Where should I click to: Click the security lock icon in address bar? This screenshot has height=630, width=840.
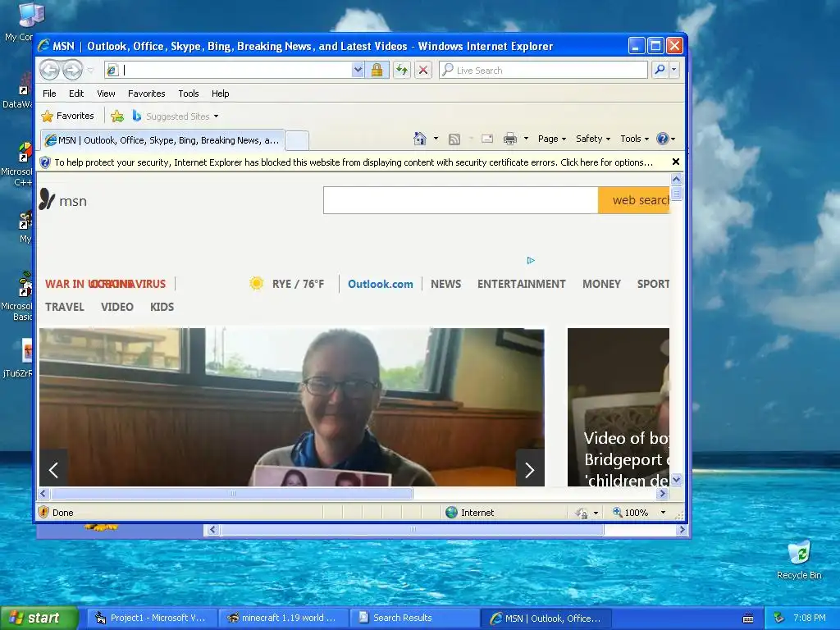tap(377, 71)
